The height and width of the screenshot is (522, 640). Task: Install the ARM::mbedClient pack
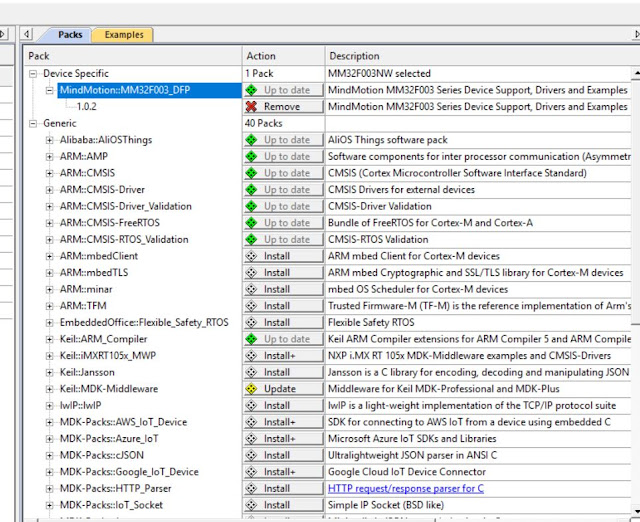(x=283, y=256)
